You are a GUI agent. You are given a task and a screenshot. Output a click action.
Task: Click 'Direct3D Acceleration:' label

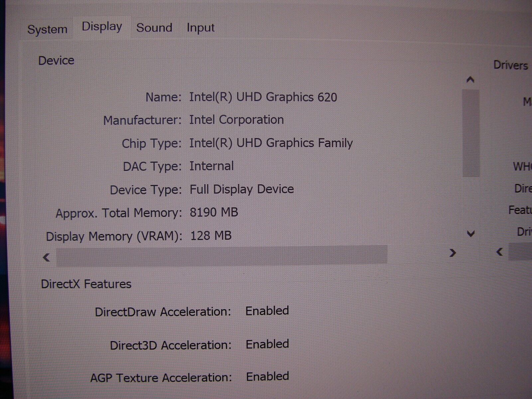171,345
